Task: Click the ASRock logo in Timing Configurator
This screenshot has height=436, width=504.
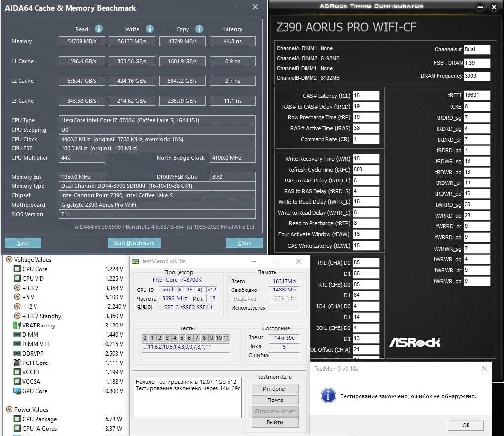Action: click(x=415, y=342)
